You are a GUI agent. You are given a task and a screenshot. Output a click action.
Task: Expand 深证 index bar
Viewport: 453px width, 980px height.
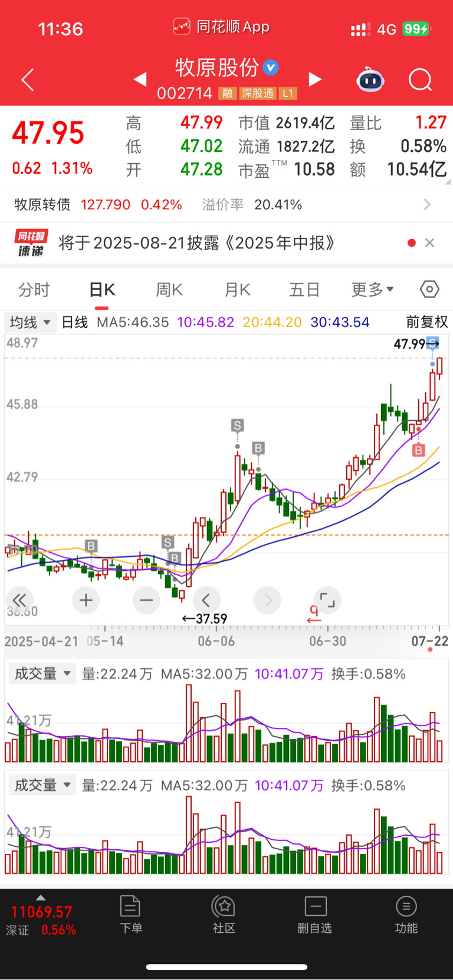click(41, 916)
